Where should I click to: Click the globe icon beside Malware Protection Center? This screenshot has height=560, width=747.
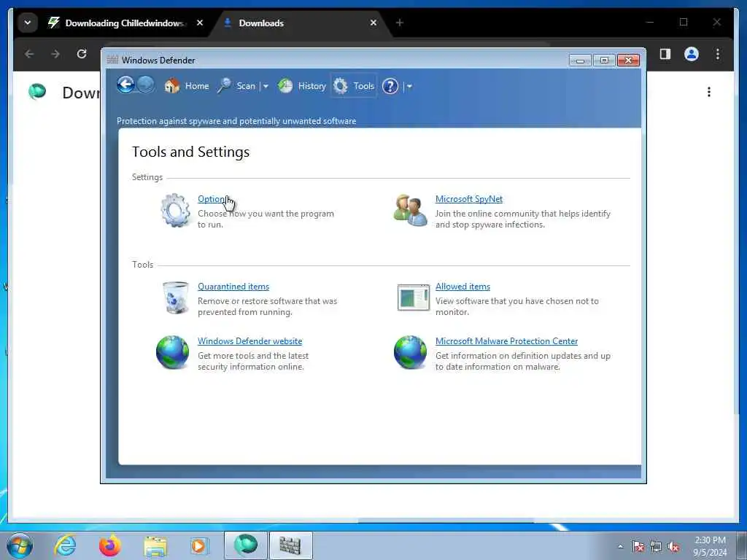[410, 352]
